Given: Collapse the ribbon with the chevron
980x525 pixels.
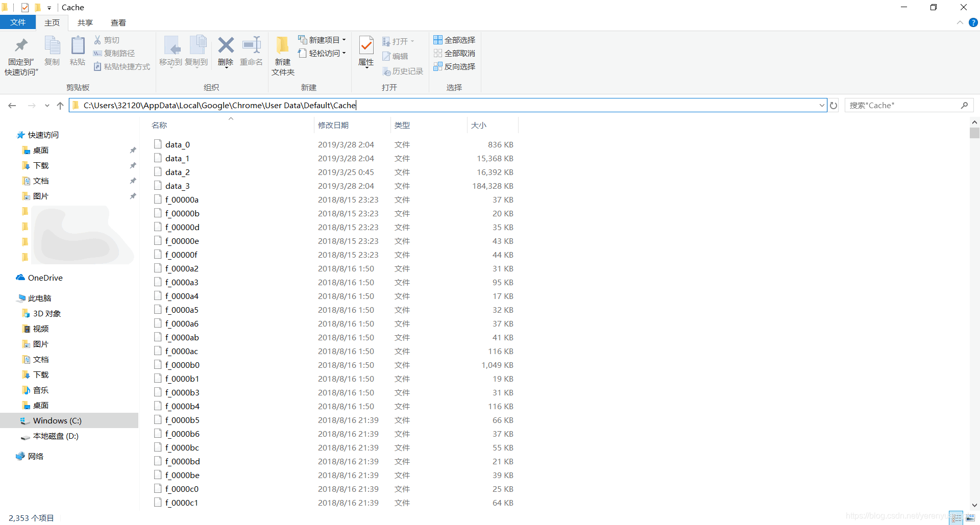Looking at the screenshot, I should (x=960, y=22).
